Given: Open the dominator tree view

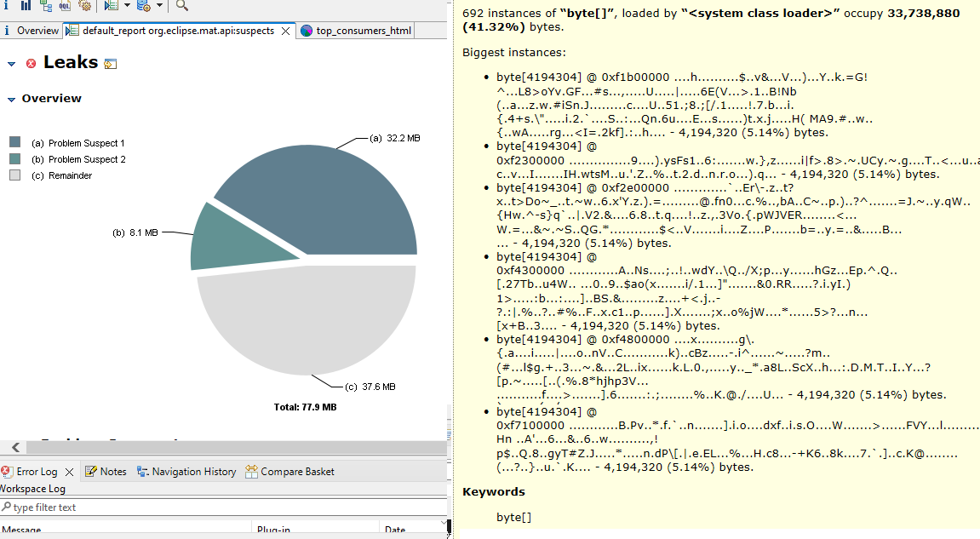Looking at the screenshot, I should point(46,6).
